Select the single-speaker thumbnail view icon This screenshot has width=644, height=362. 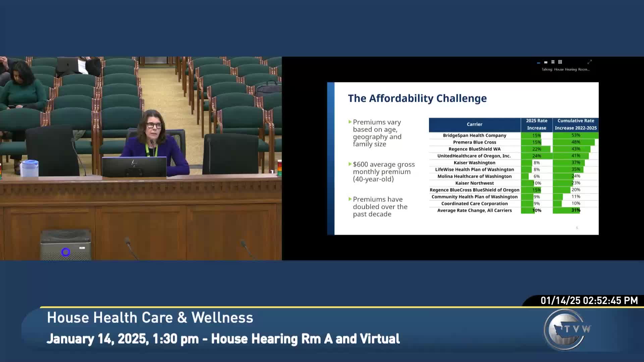pyautogui.click(x=546, y=62)
